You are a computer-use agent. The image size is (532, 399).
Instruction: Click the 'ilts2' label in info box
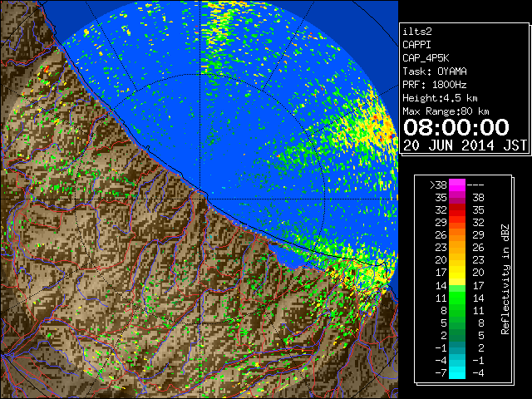417,32
